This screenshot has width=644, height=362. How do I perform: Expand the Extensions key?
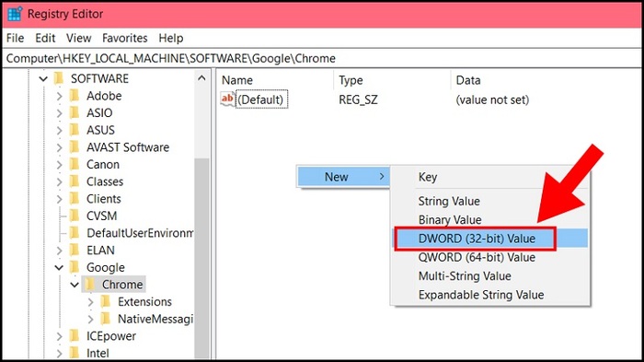point(90,302)
